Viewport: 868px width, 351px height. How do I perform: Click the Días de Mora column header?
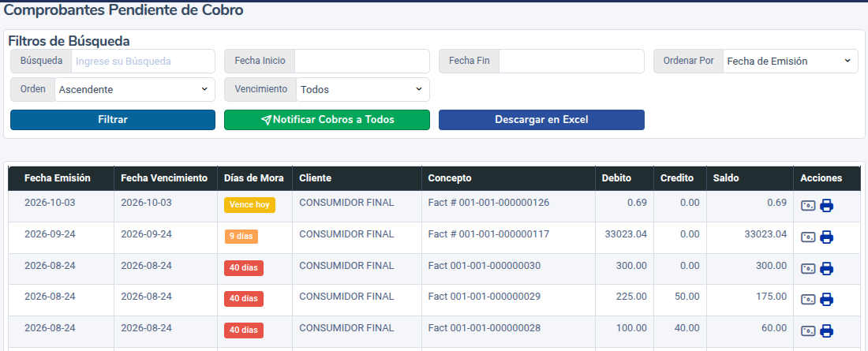(x=254, y=178)
